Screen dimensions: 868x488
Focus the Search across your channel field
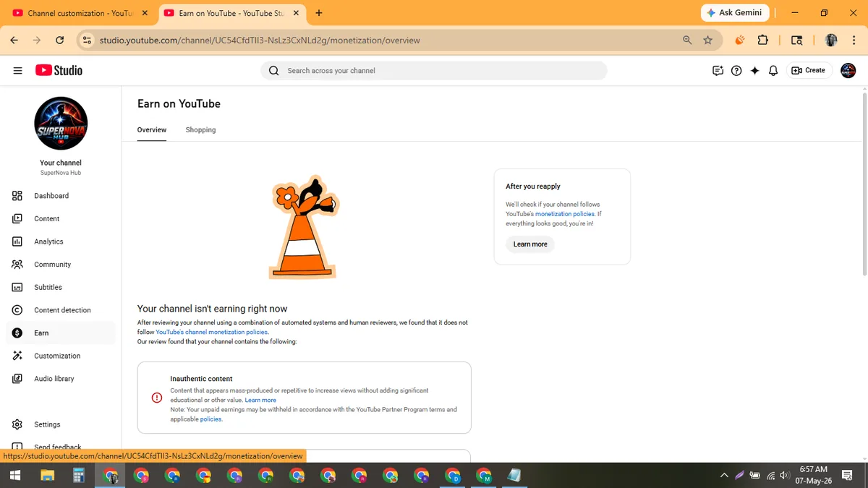(434, 71)
